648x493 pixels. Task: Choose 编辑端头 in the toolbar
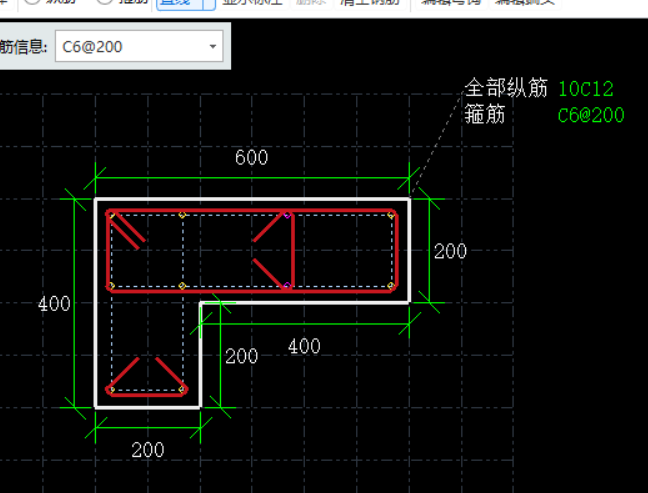click(521, 3)
